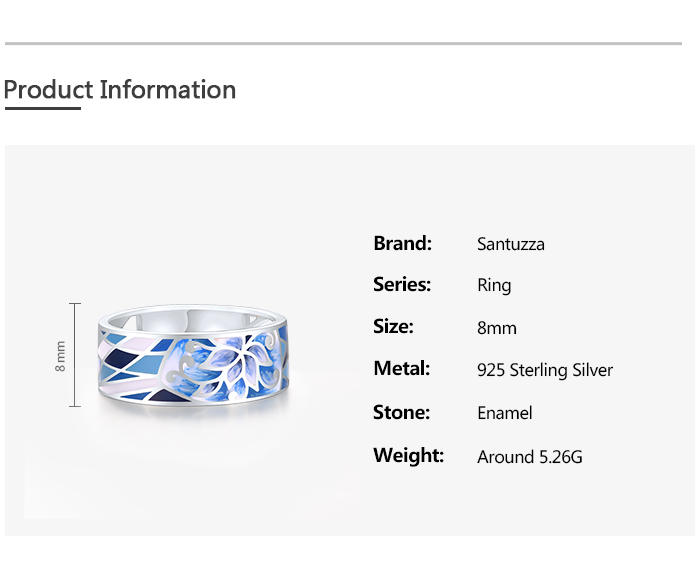Click the 8mm size value
This screenshot has height=588, width=700.
pos(497,328)
